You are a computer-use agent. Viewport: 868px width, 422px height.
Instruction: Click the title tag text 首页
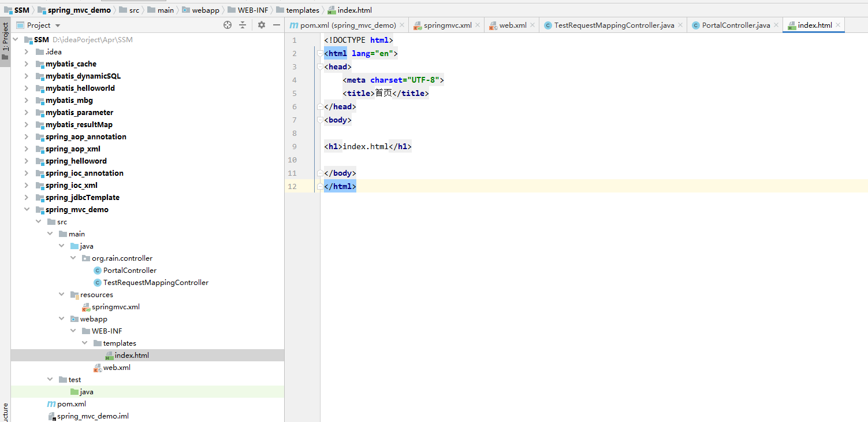383,94
